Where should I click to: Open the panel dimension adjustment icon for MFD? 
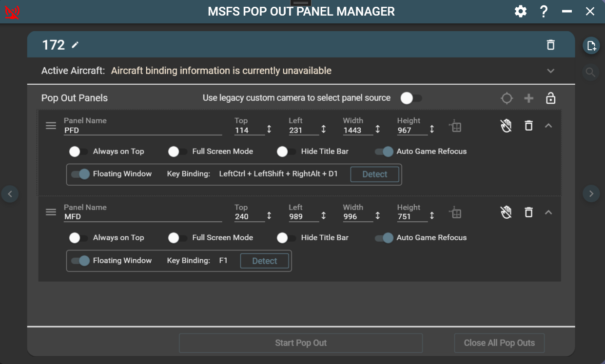click(455, 212)
